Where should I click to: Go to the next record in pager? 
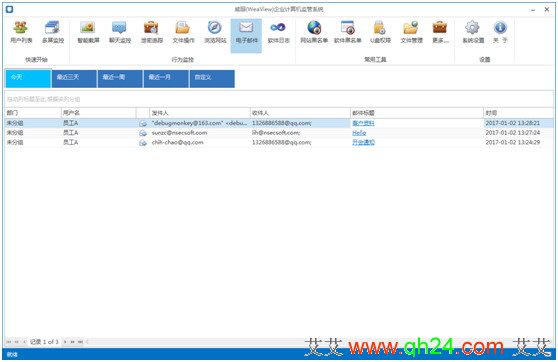pyautogui.click(x=65, y=342)
